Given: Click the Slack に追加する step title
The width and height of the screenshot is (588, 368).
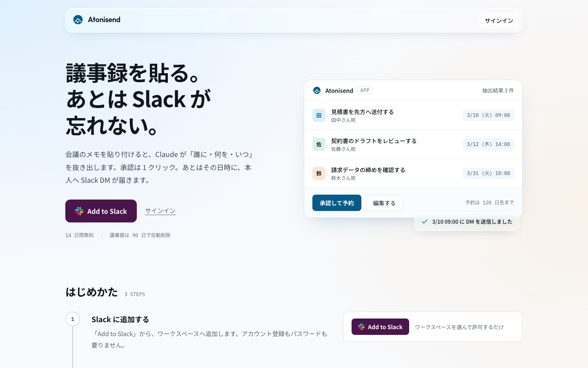Looking at the screenshot, I should pos(120,319).
